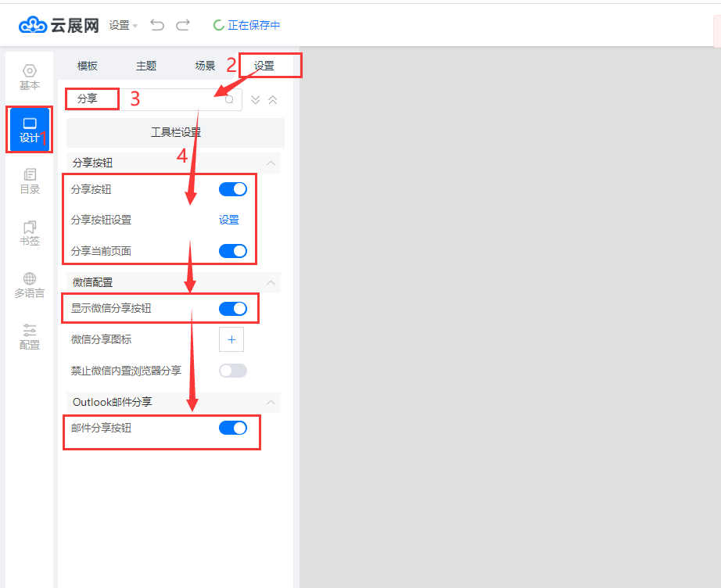Open the 书签 sidebar panel
The height and width of the screenshot is (588, 721).
pos(30,233)
